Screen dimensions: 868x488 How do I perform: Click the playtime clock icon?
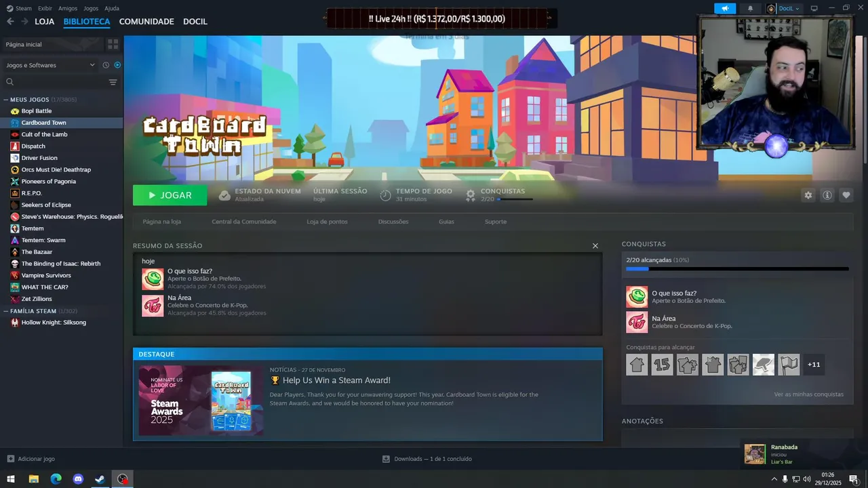[x=385, y=195]
